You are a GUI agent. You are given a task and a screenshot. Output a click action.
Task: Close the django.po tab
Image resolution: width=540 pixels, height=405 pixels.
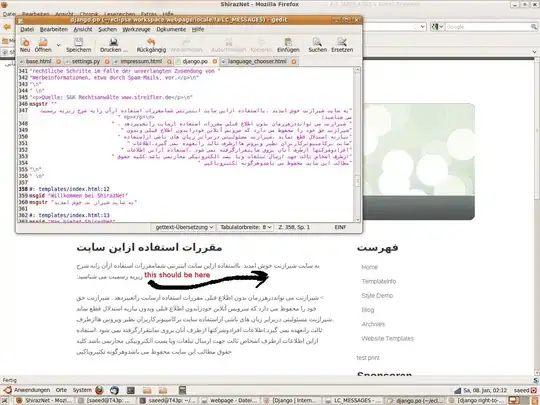(215, 62)
